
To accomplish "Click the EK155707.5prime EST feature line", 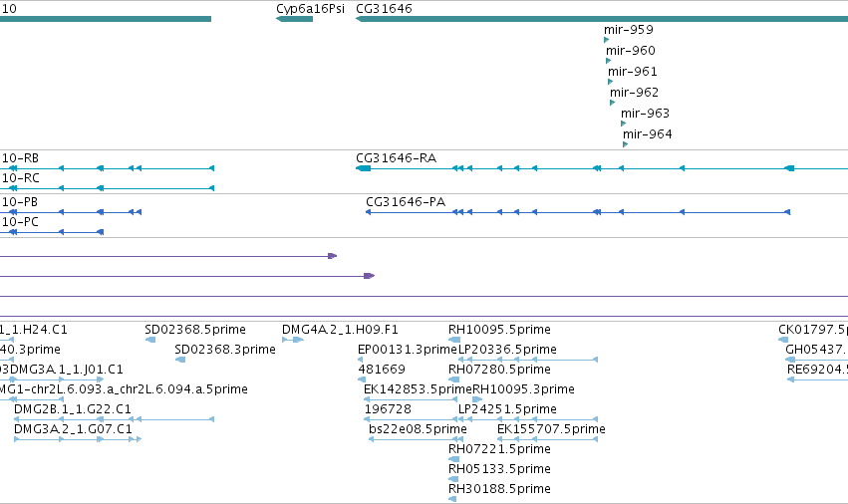I will pyautogui.click(x=547, y=439).
